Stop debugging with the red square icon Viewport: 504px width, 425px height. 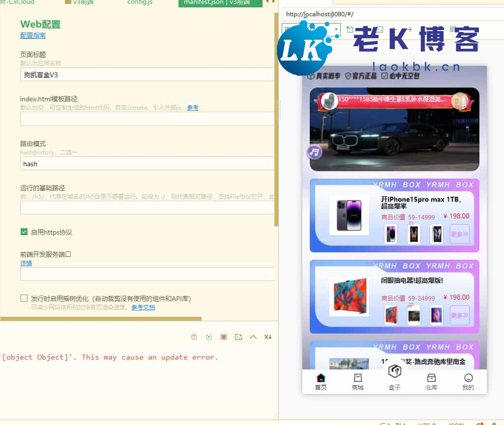pos(224,336)
